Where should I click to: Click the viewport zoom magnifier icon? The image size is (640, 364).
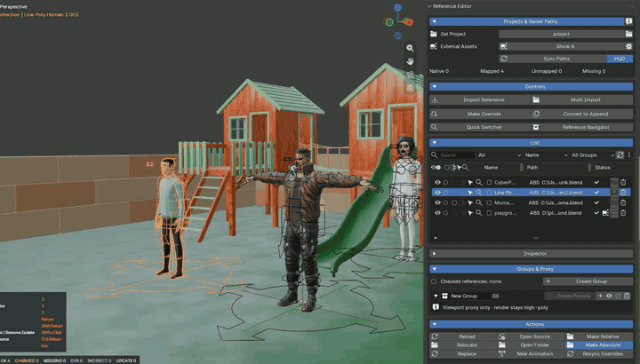click(410, 48)
